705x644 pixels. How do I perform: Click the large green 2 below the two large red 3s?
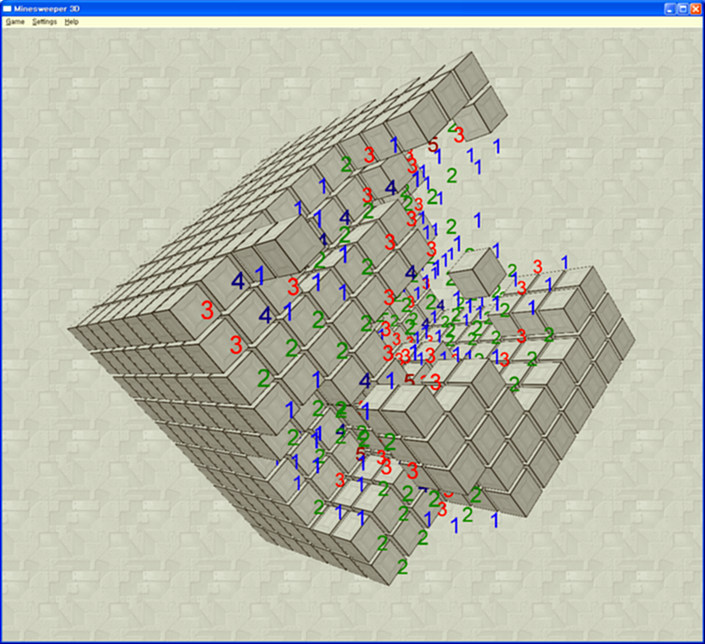point(264,378)
